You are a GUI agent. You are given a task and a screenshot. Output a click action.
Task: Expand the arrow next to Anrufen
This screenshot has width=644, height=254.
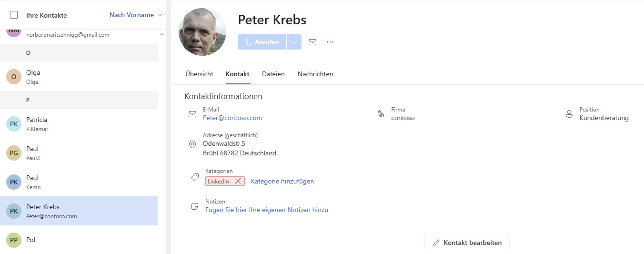pos(294,42)
